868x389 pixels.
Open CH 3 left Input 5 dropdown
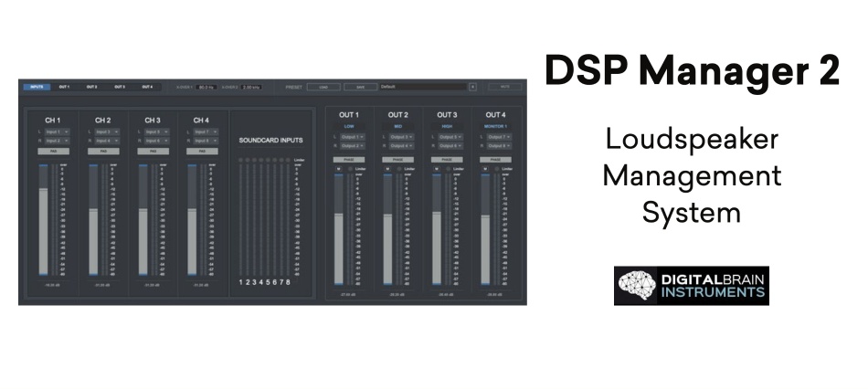(156, 131)
